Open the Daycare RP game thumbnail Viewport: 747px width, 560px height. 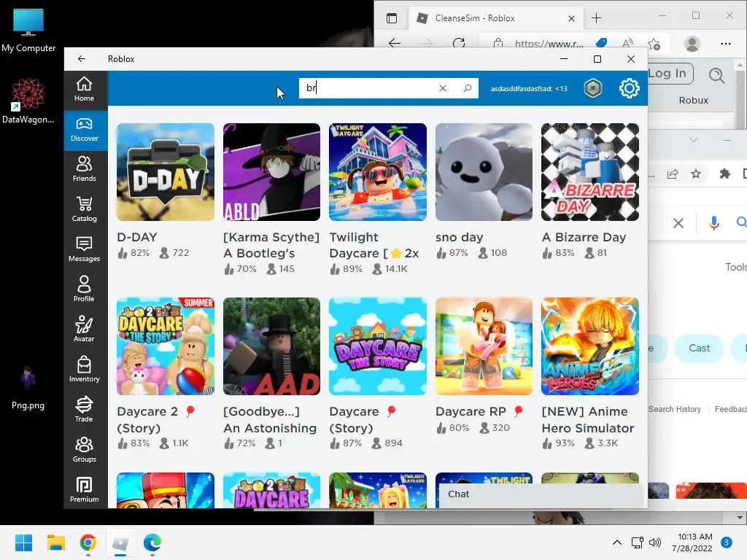[484, 346]
